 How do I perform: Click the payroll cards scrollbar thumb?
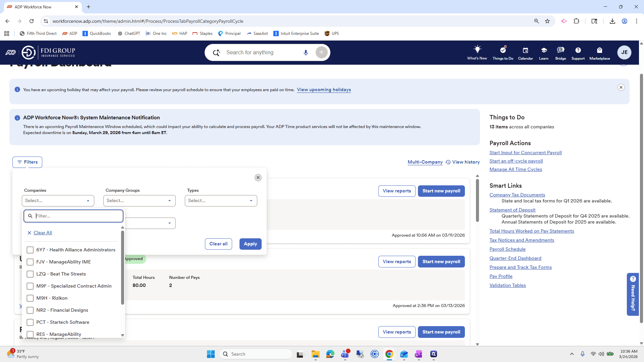pyautogui.click(x=477, y=200)
